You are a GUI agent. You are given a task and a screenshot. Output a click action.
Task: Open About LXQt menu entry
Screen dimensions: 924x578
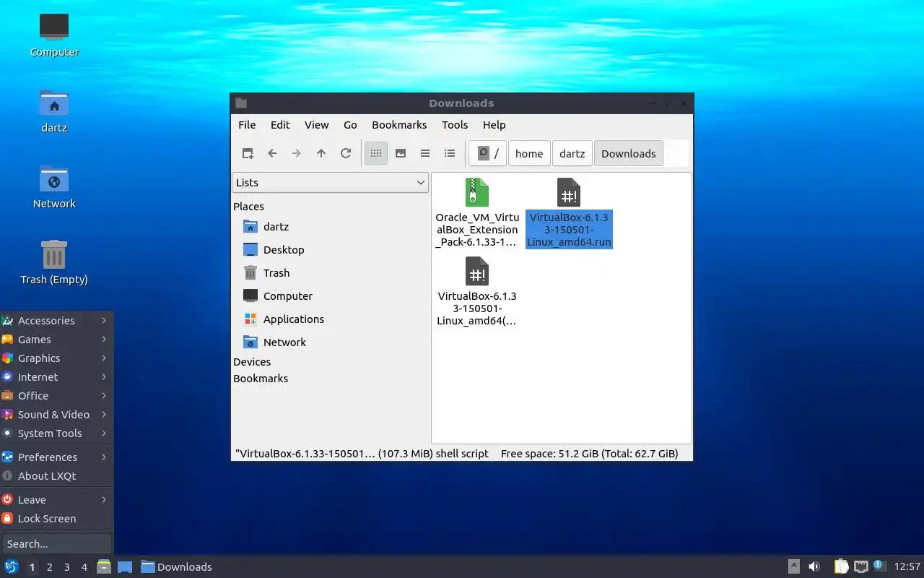(x=56, y=476)
